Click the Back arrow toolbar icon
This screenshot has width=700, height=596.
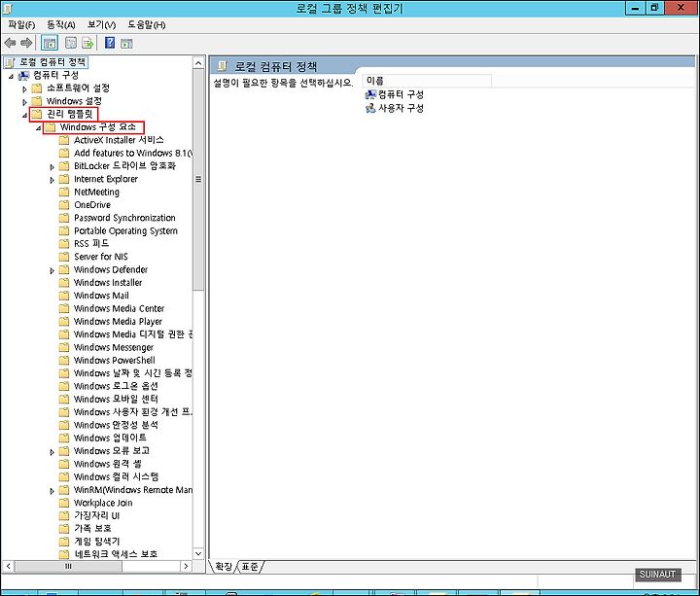pos(11,43)
